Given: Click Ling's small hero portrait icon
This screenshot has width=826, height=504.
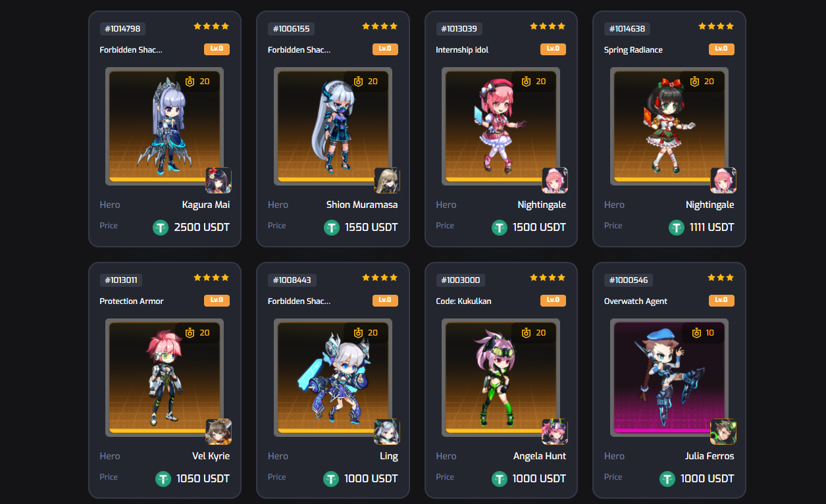Looking at the screenshot, I should point(387,432).
